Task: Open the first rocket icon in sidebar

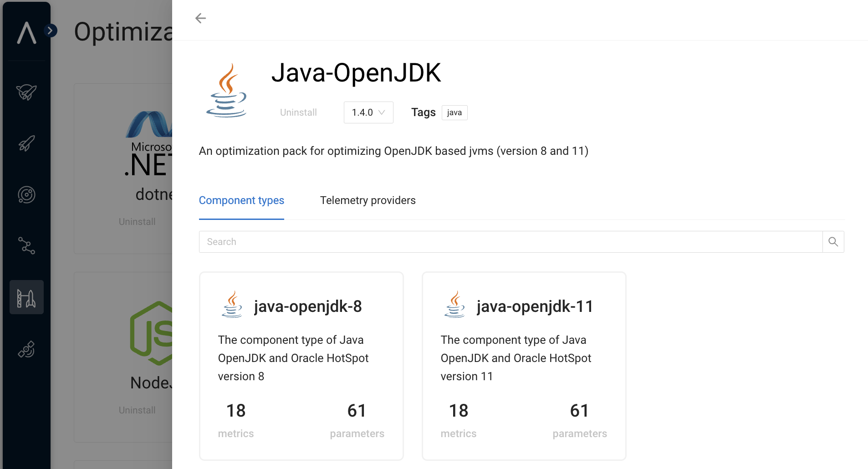Action: [26, 92]
